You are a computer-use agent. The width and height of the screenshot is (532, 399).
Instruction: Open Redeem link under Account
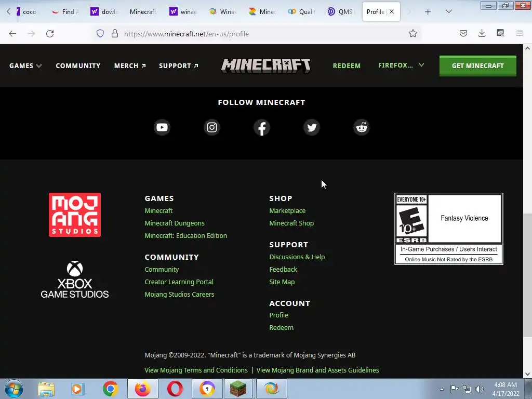[x=281, y=328]
